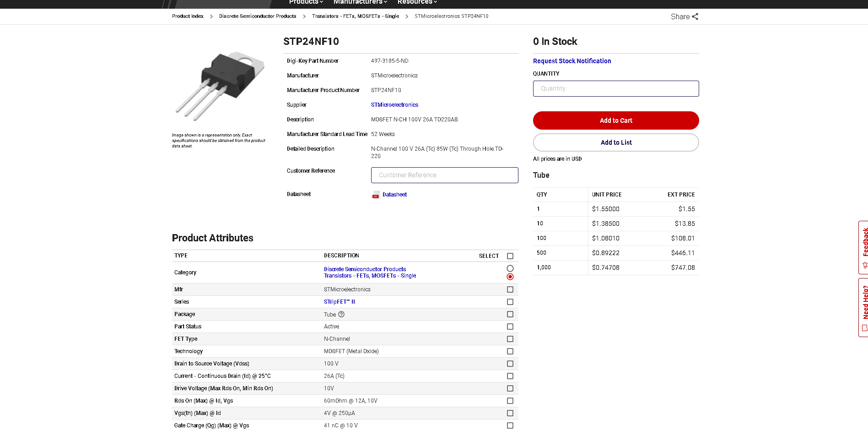Go to Product Index breadcrumb
The width and height of the screenshot is (868, 431).
tap(188, 16)
